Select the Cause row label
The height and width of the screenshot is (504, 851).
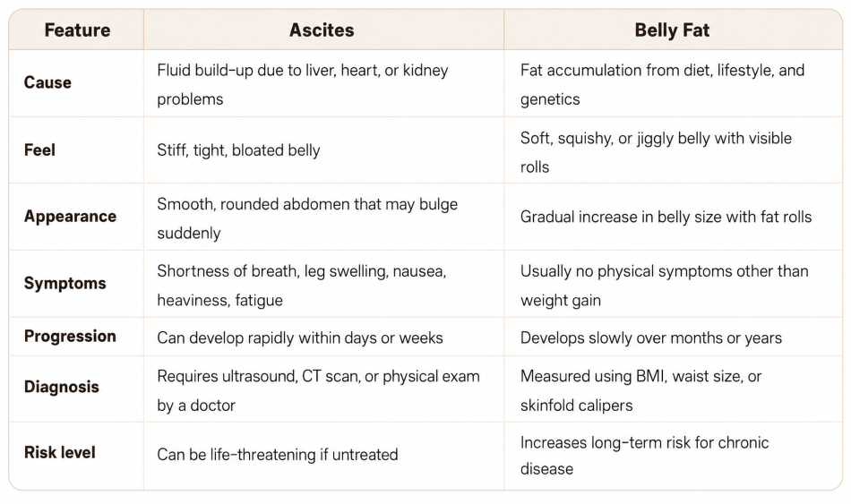tap(47, 82)
